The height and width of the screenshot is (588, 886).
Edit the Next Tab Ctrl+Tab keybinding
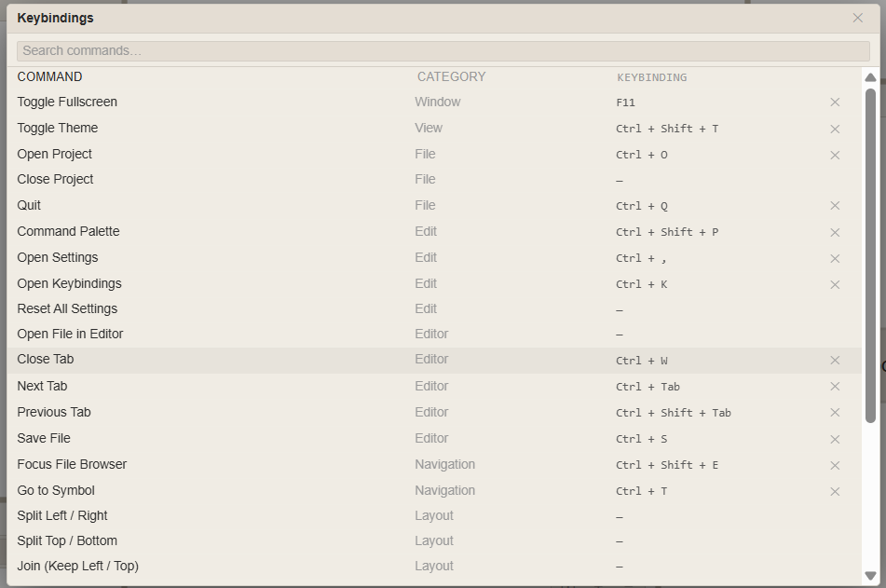647,387
